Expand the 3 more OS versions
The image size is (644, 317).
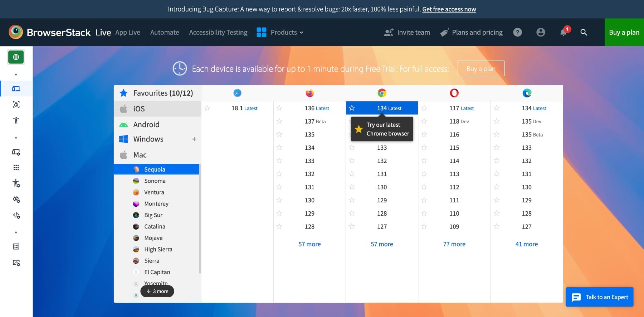[157, 291]
